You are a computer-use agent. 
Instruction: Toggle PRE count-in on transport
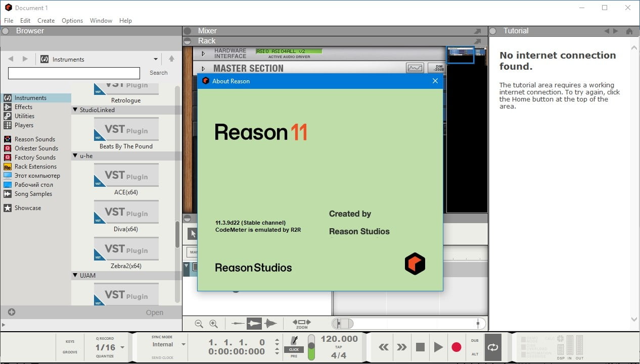[x=294, y=356]
